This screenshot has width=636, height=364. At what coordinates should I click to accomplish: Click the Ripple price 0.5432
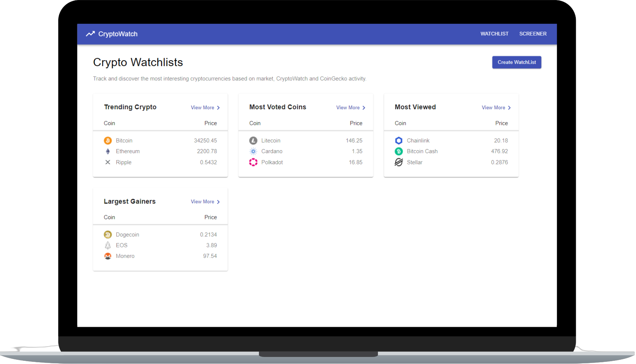click(x=209, y=162)
